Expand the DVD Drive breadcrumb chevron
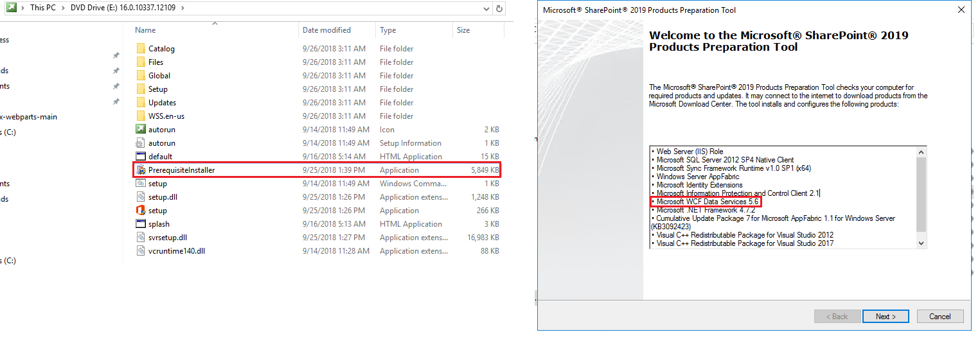The image size is (980, 341). point(183,8)
